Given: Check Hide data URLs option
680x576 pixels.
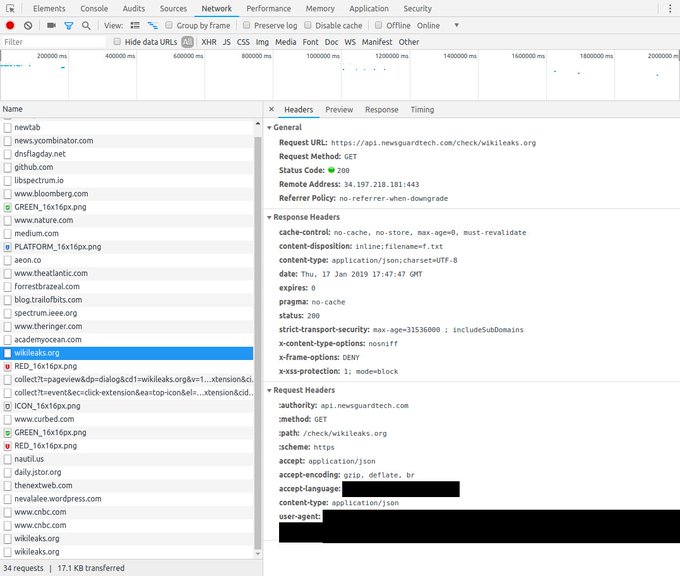Looking at the screenshot, I should pos(117,42).
